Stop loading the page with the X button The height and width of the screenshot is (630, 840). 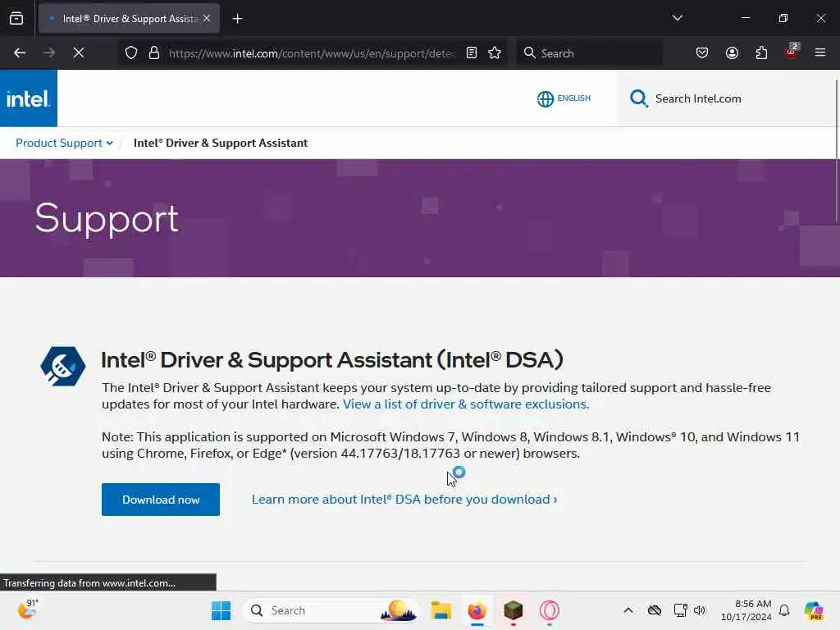click(x=79, y=52)
